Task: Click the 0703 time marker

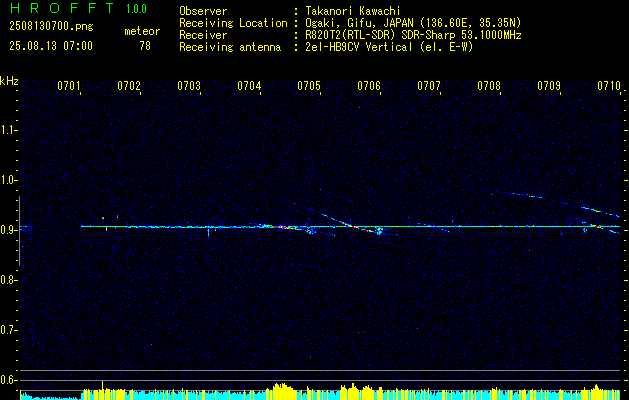Action: [189, 85]
